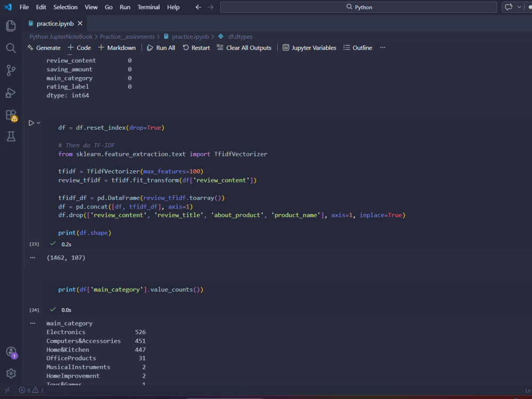Open the Manage gear settings

coord(11,373)
